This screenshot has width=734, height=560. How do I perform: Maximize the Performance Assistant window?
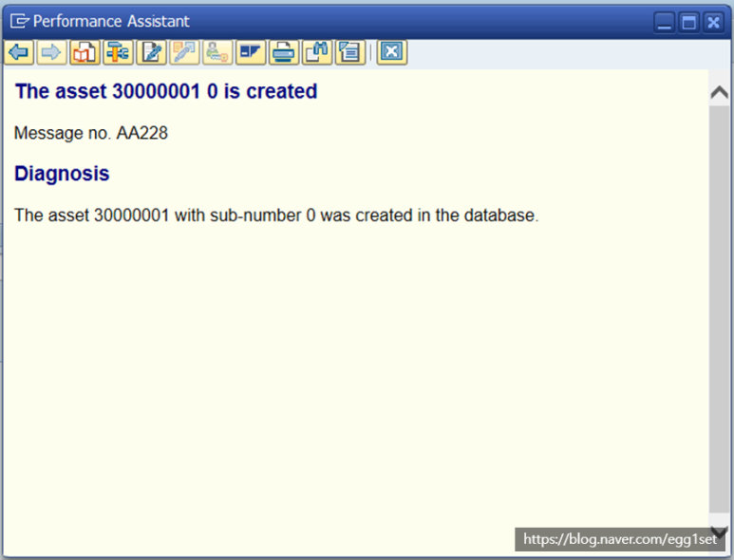[x=689, y=23]
